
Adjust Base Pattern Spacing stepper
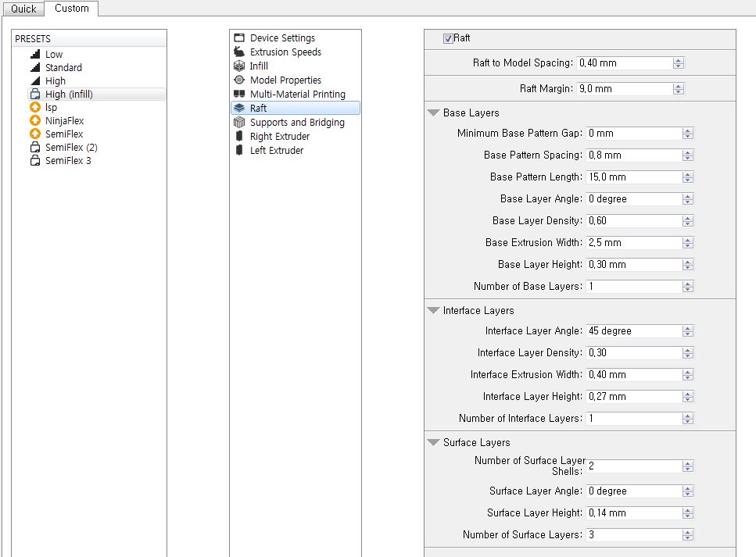coord(688,155)
